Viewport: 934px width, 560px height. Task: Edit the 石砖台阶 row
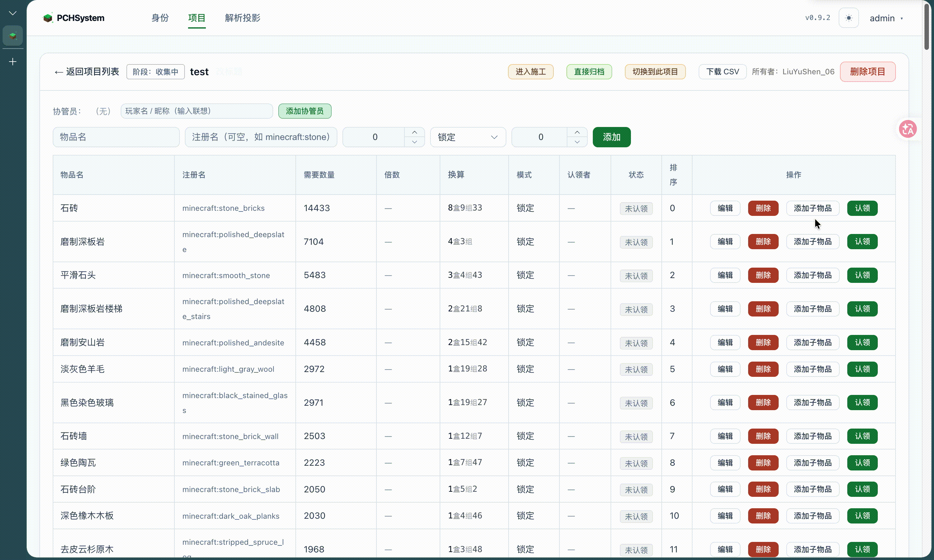point(725,489)
